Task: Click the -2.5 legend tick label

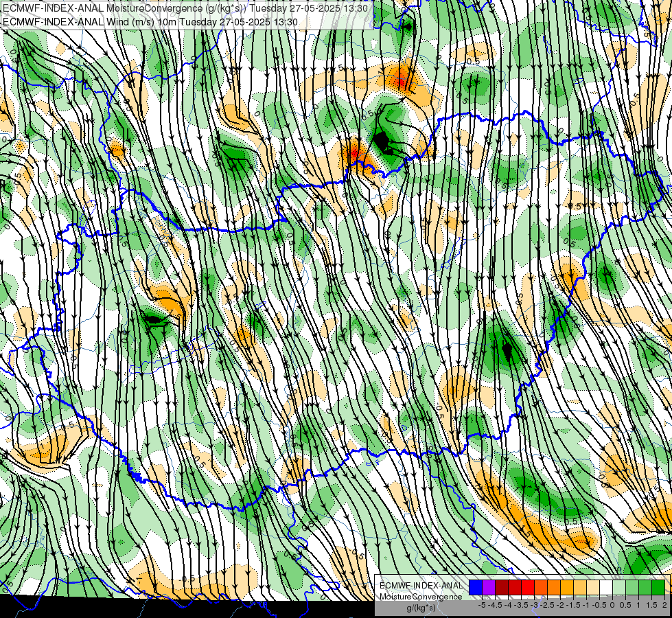Action: (547, 605)
